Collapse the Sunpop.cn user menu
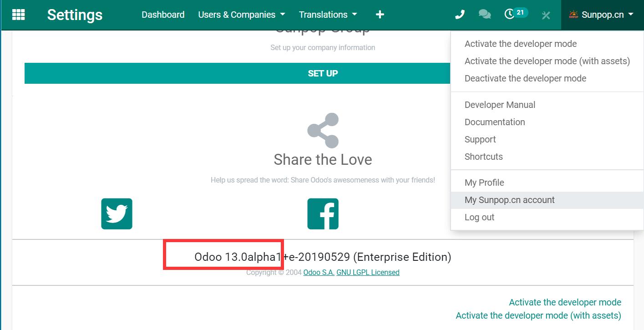644x330 pixels. (x=601, y=15)
